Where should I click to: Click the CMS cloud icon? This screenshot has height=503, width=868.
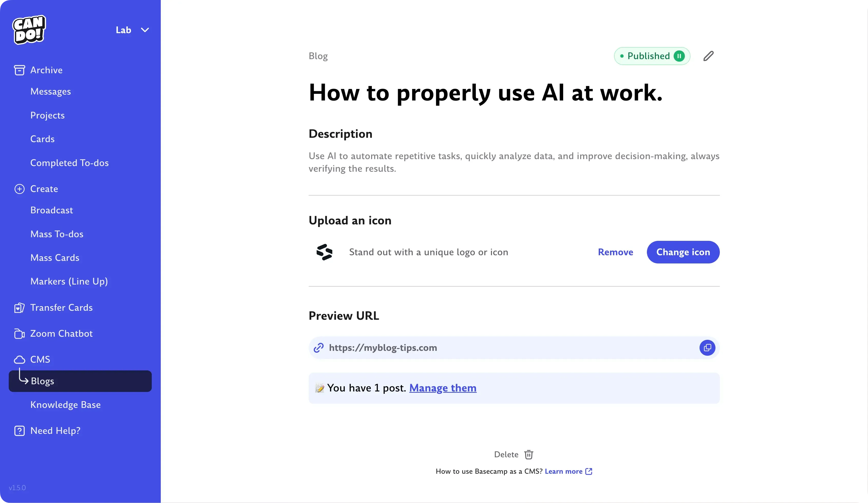tap(20, 359)
